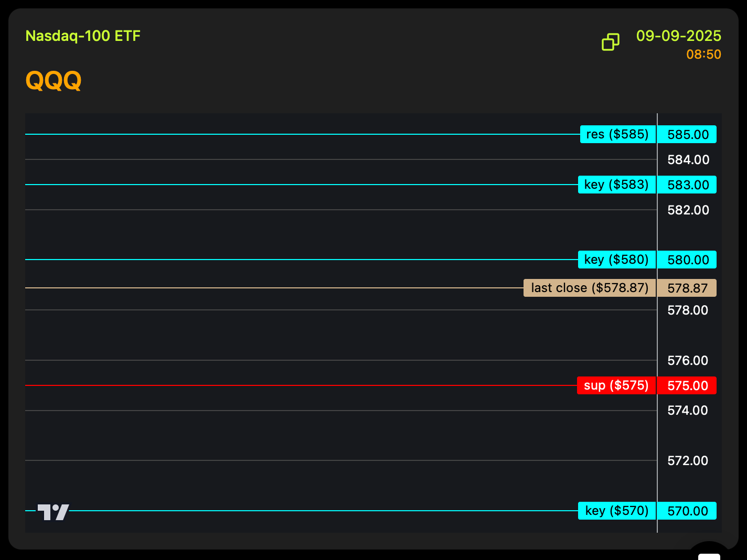Click the 574.00 axis value
747x560 pixels.
688,410
